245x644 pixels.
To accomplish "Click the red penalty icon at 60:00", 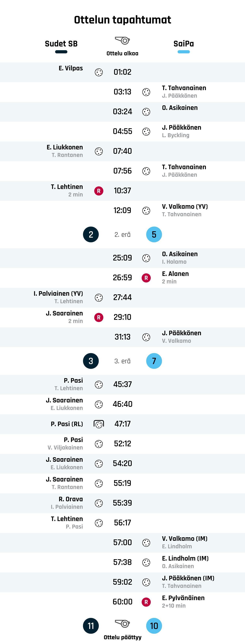I will coord(146,602).
